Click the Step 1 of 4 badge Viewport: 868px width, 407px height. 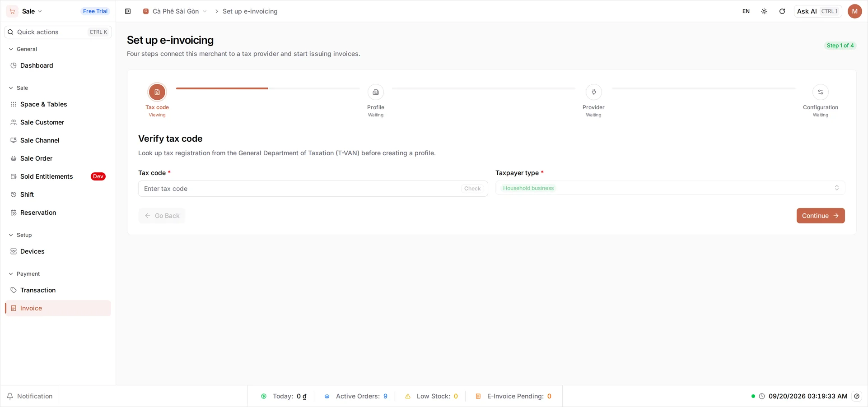(x=840, y=46)
